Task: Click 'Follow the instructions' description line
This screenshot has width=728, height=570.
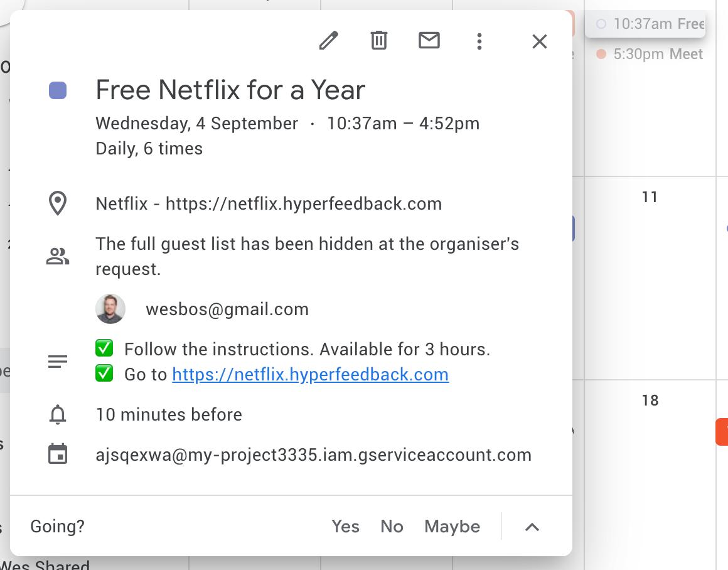Action: [308, 349]
